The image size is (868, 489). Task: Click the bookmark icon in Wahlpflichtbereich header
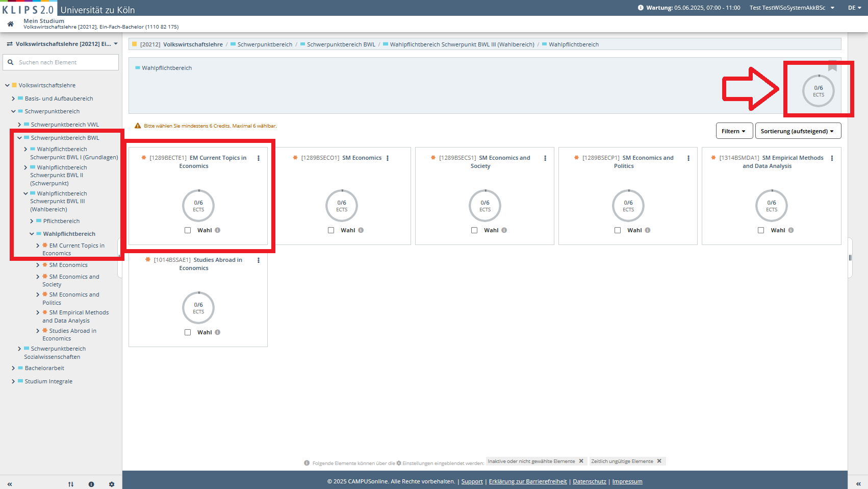click(832, 66)
